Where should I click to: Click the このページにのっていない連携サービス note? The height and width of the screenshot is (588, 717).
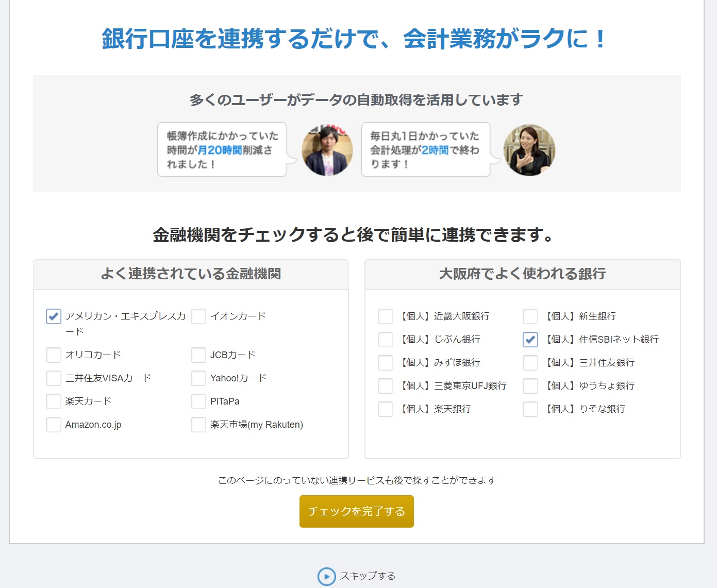click(x=357, y=480)
